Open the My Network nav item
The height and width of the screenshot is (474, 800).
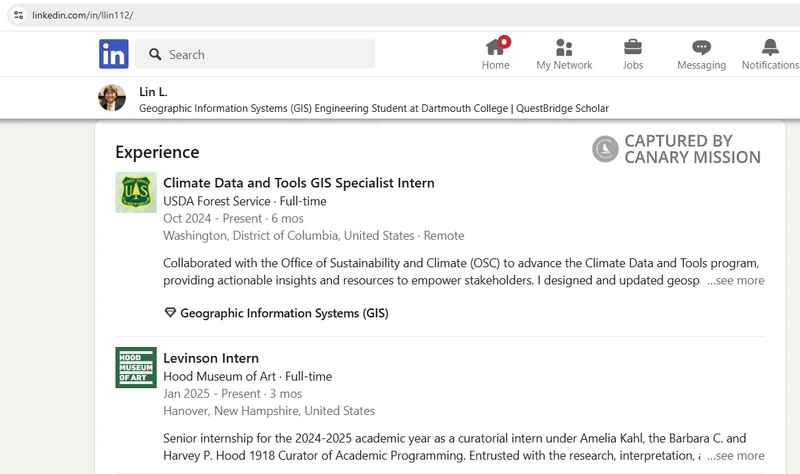tap(564, 54)
